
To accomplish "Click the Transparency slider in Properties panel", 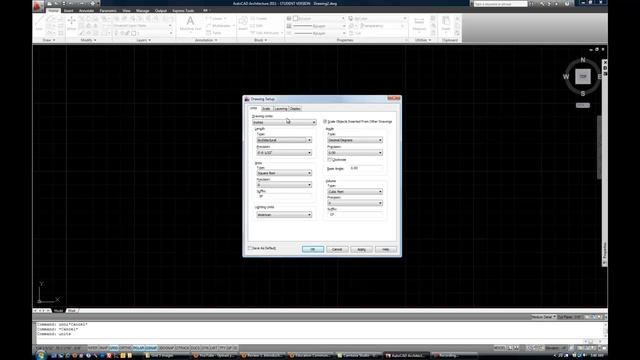I will click(x=383, y=26).
